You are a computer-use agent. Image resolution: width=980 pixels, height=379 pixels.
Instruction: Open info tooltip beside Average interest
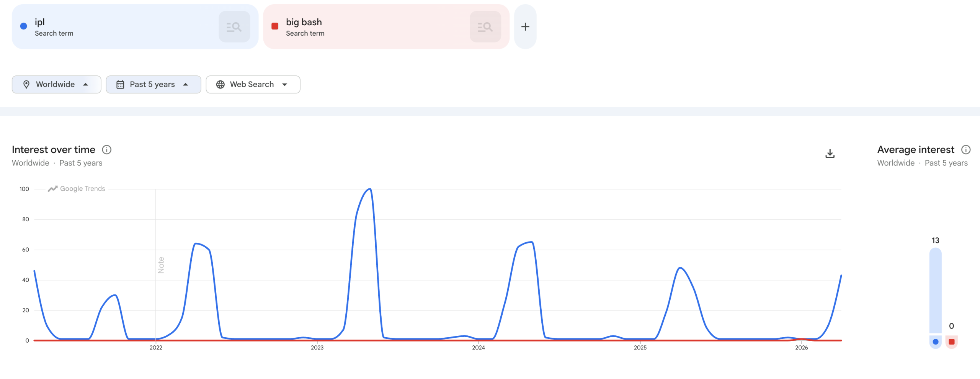click(966, 150)
